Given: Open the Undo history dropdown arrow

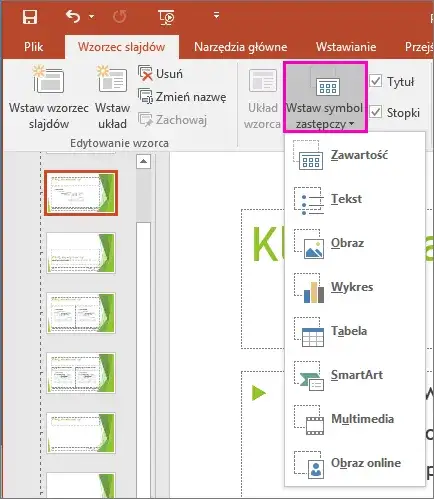Looking at the screenshot, I should (91, 16).
